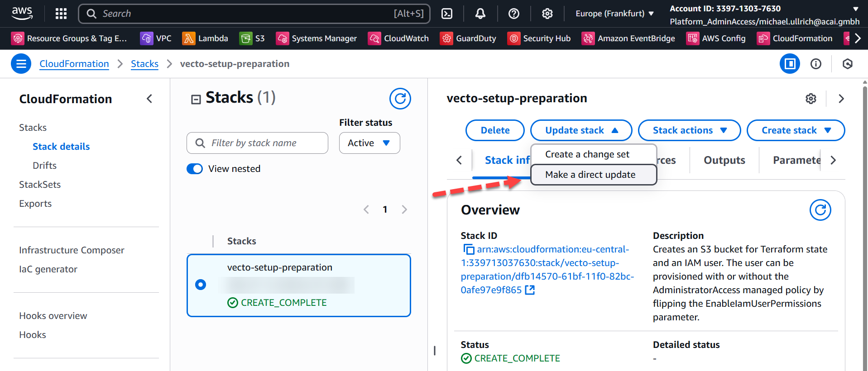Open the Amazon EventBridge shortcut
The image size is (868, 371).
click(628, 38)
